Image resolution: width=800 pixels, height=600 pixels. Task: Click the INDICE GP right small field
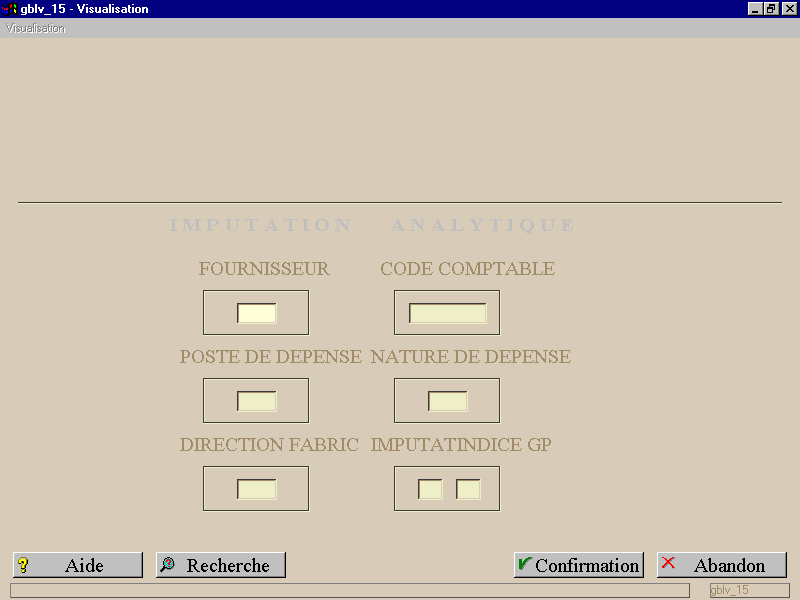[x=468, y=489]
